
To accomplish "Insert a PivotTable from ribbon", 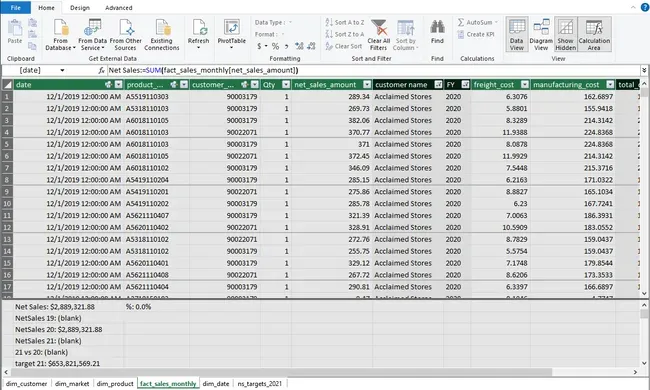I will (x=231, y=34).
